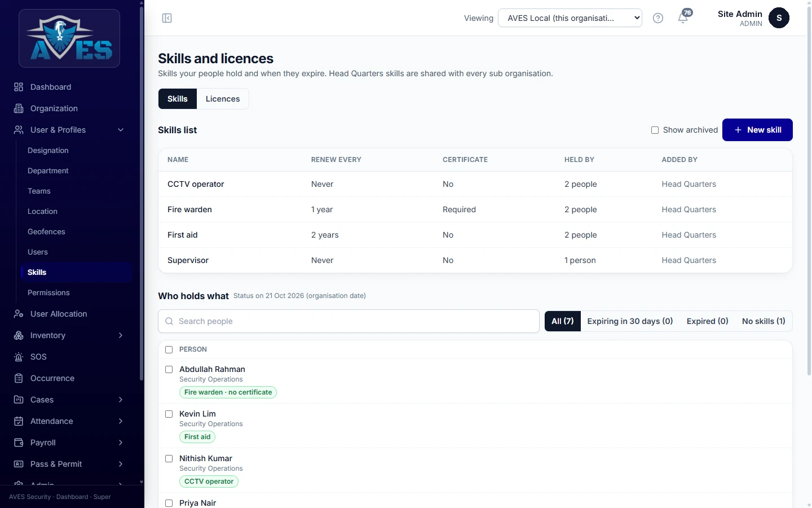
Task: Click the Site Admin avatar
Action: point(779,18)
